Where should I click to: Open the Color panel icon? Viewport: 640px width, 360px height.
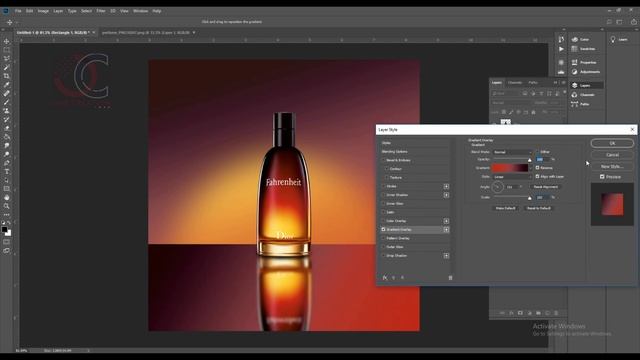click(x=575, y=39)
